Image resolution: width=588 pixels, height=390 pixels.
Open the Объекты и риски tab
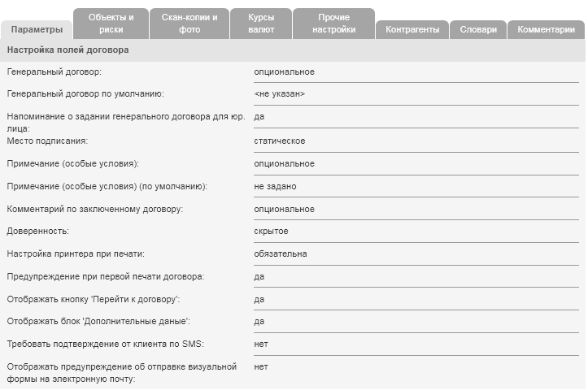[111, 24]
